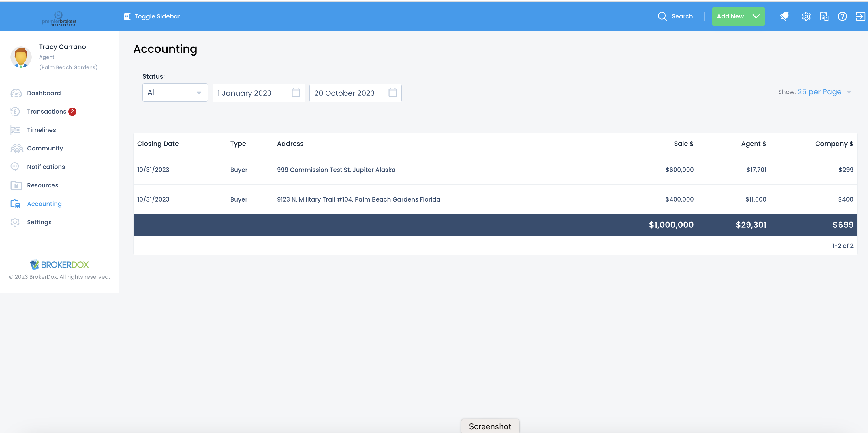Click the Add New button

click(738, 16)
